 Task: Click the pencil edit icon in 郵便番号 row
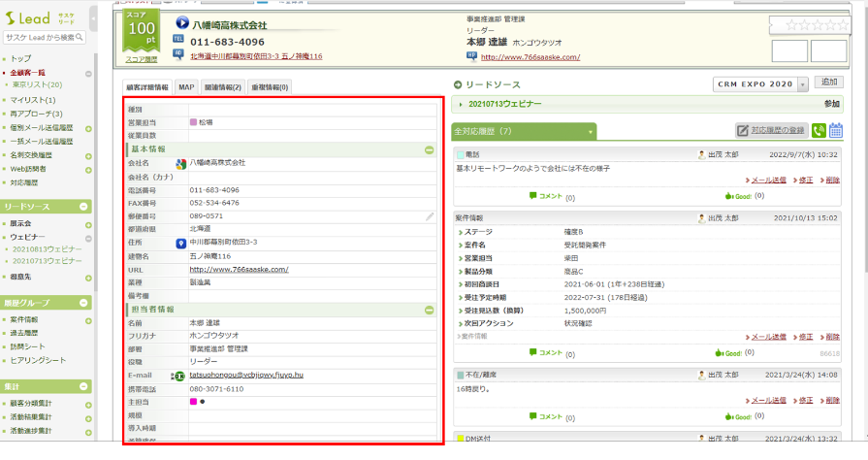coord(430,215)
